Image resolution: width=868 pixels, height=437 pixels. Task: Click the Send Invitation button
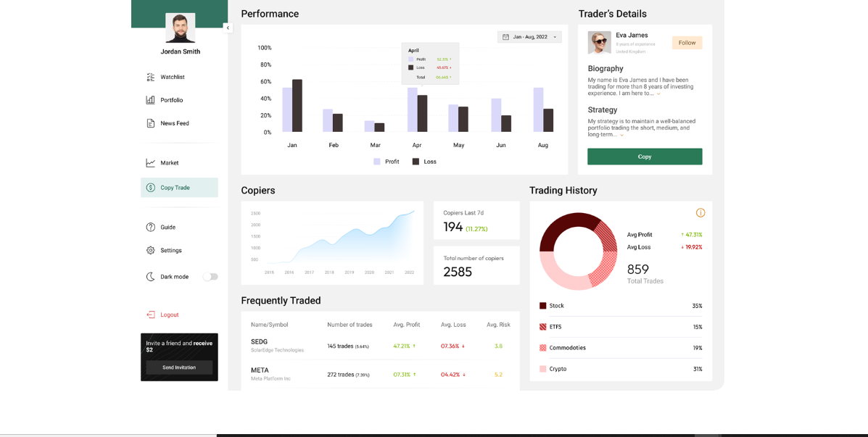(x=179, y=367)
